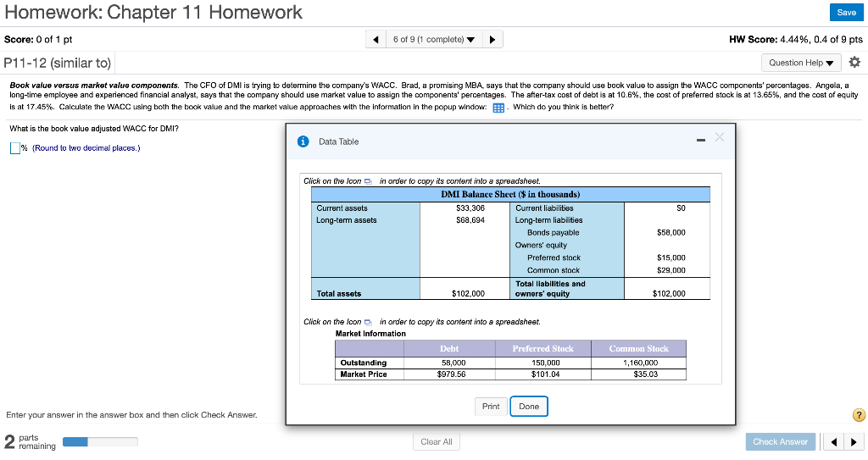Image resolution: width=868 pixels, height=460 pixels.
Task: Click the Save button
Action: pos(847,12)
